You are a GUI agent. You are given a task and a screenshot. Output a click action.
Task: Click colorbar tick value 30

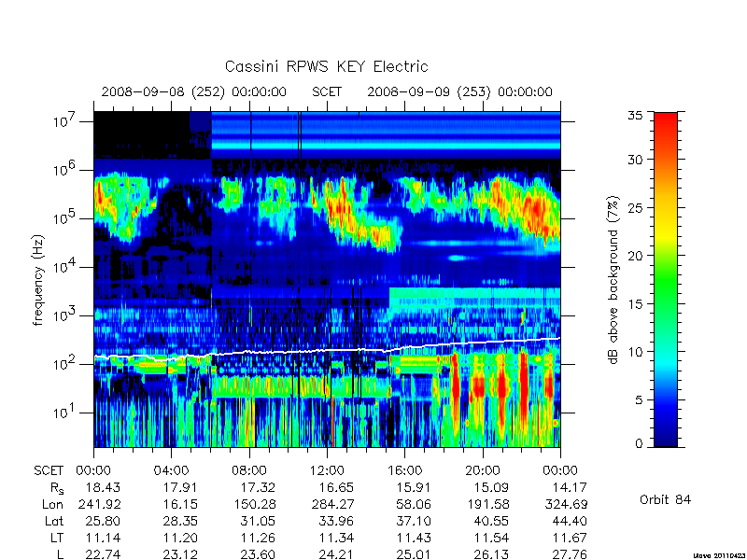[x=636, y=160]
